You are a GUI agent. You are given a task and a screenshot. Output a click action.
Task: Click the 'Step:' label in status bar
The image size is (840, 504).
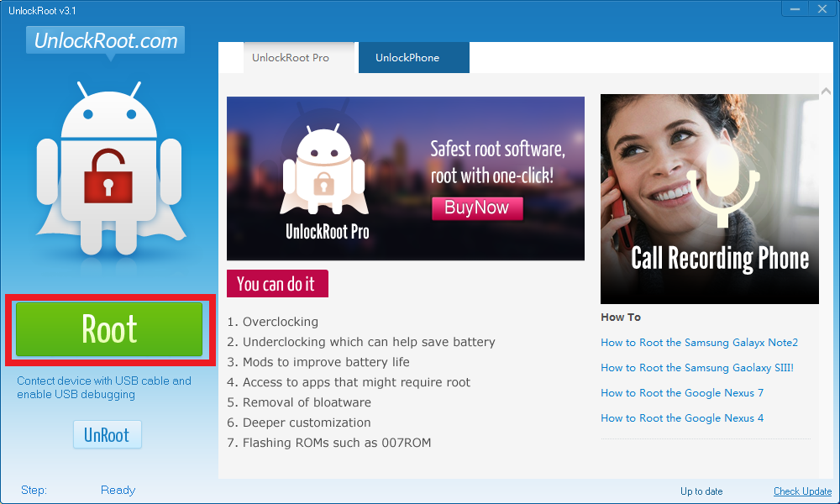pyautogui.click(x=34, y=490)
